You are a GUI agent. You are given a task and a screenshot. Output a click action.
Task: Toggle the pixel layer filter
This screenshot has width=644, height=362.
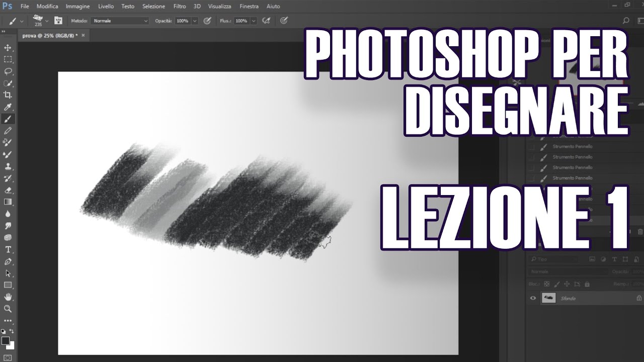(592, 259)
